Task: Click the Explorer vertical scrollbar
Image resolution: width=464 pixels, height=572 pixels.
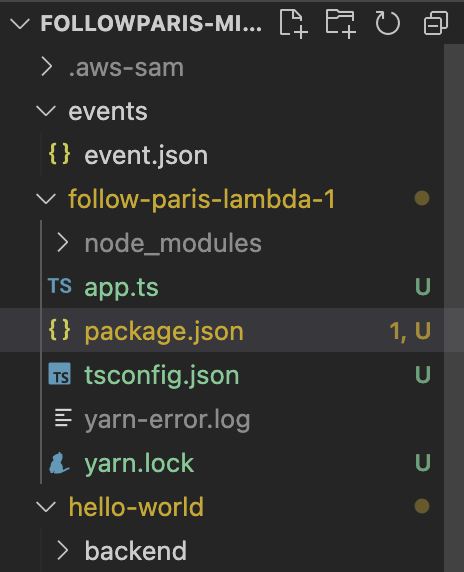Action: click(x=454, y=308)
